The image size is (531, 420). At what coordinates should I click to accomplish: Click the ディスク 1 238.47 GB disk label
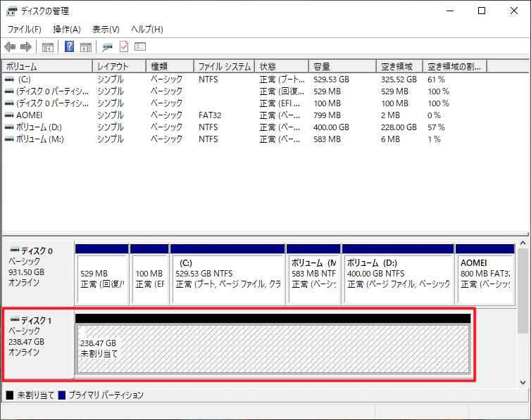point(39,342)
